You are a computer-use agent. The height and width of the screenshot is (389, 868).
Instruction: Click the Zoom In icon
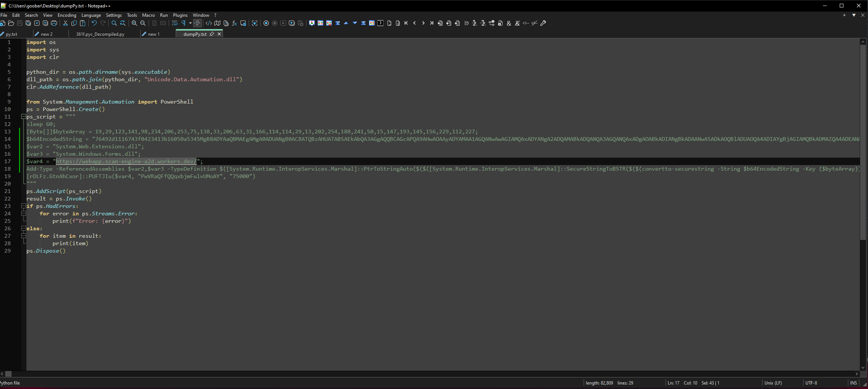(134, 23)
